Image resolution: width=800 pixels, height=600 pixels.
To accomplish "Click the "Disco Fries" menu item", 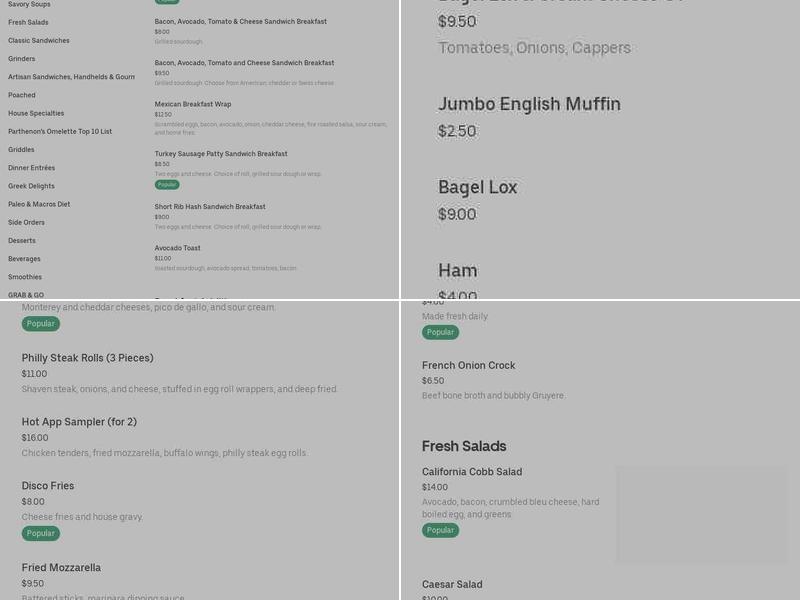I will (x=48, y=485).
